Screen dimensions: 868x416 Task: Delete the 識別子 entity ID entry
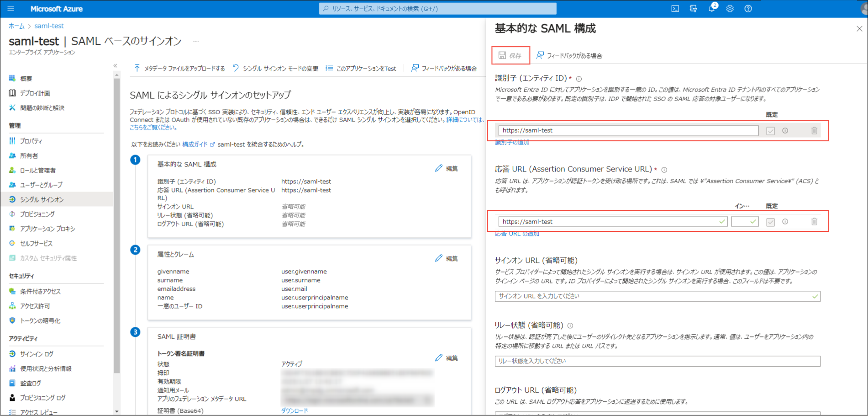pyautogui.click(x=814, y=131)
